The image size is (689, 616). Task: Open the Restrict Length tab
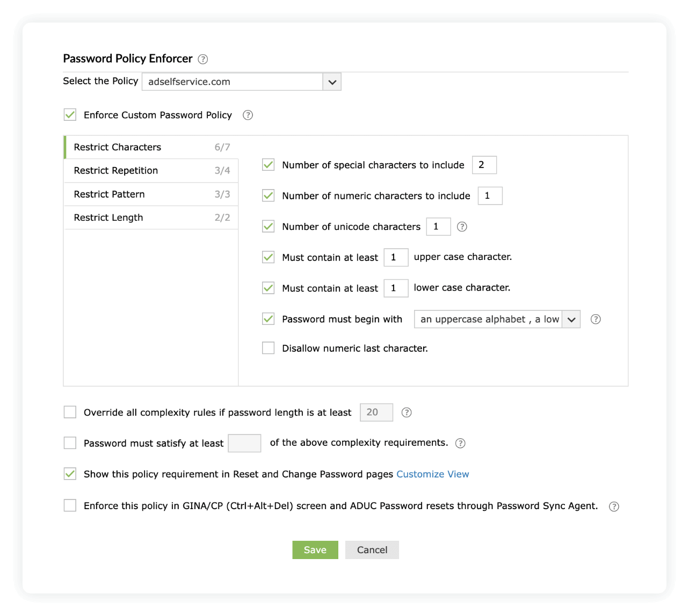pyautogui.click(x=151, y=218)
